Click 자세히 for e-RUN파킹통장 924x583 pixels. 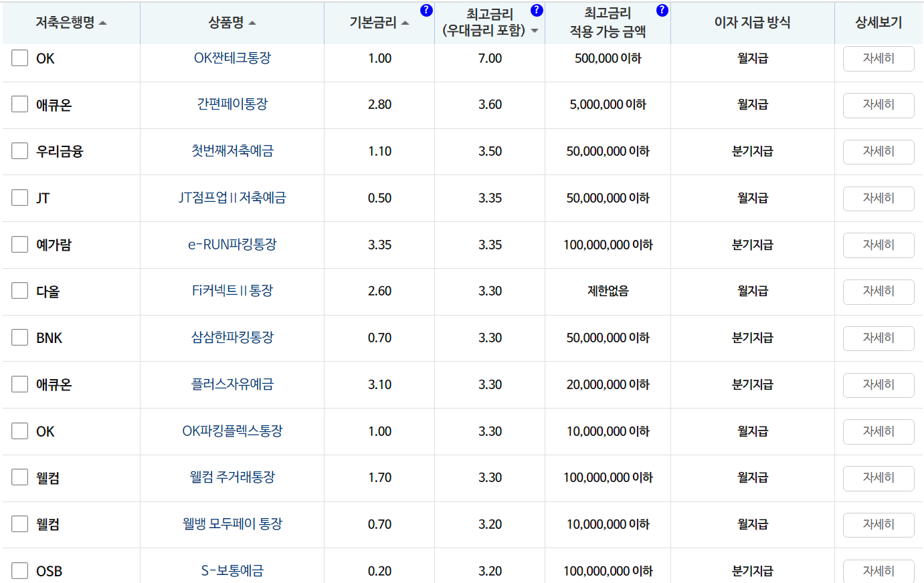click(x=879, y=245)
